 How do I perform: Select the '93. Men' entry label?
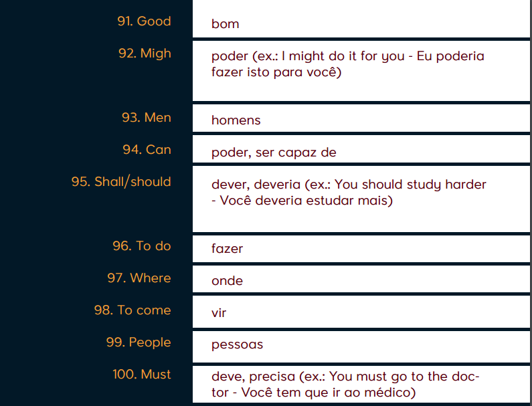point(147,118)
